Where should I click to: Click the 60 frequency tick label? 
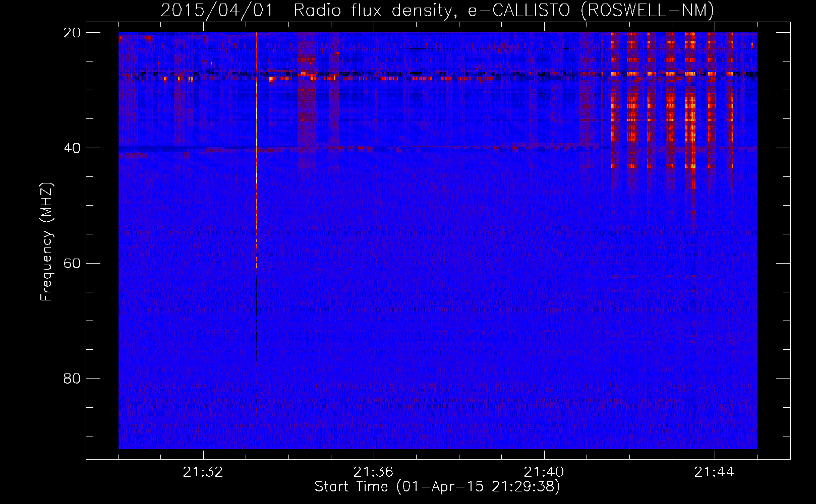pos(72,264)
